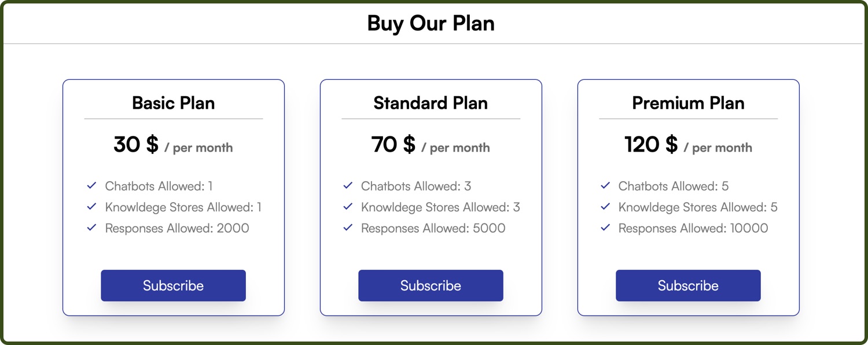Click the 120 $ per month price
The image size is (868, 345).
tap(688, 145)
